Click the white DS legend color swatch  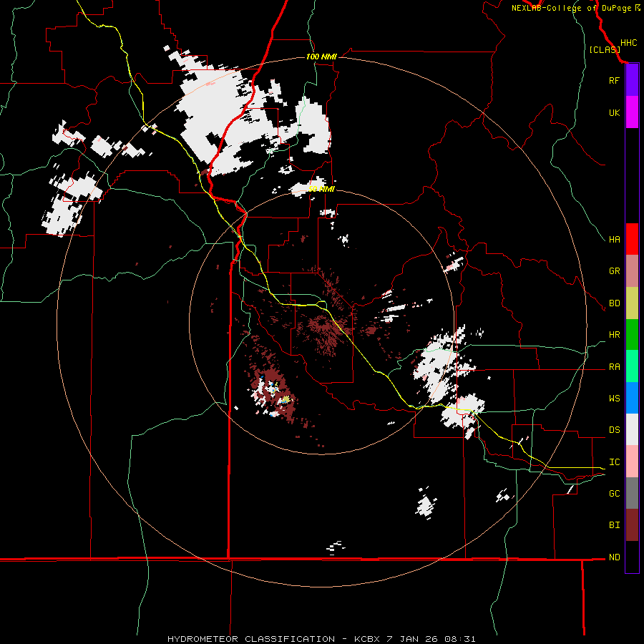point(632,429)
